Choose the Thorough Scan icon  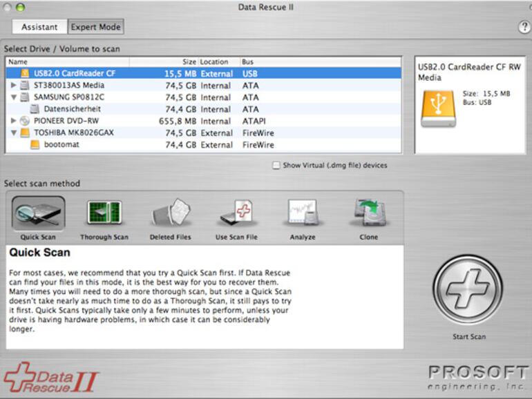[x=104, y=214]
